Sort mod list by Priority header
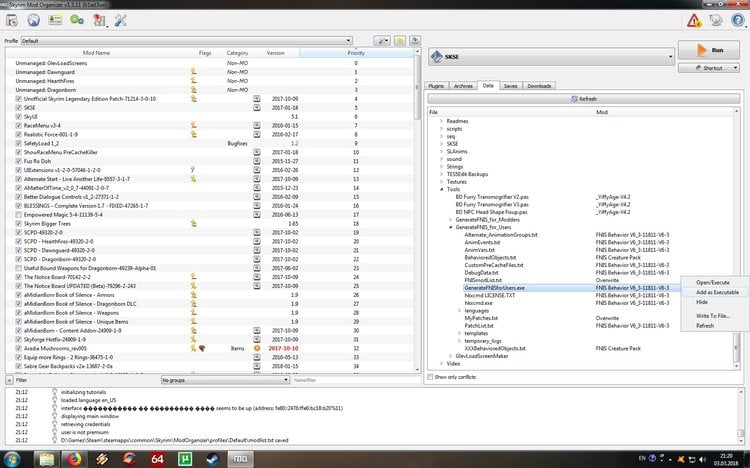 356,53
